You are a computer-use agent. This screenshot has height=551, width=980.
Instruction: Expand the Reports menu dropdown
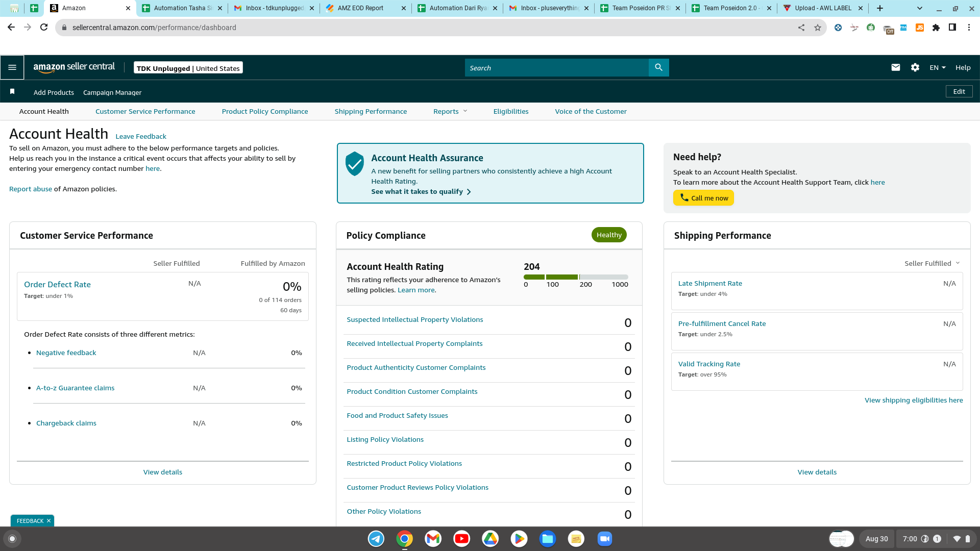coord(450,111)
